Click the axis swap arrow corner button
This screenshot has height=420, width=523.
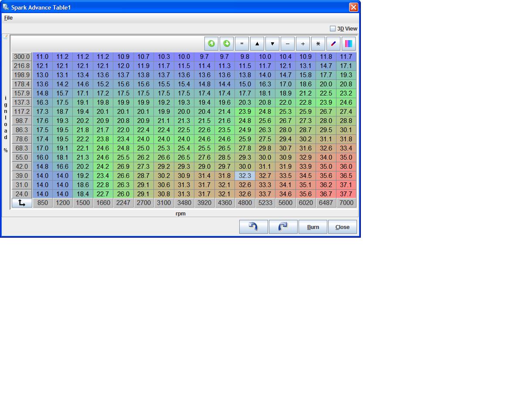click(x=22, y=203)
